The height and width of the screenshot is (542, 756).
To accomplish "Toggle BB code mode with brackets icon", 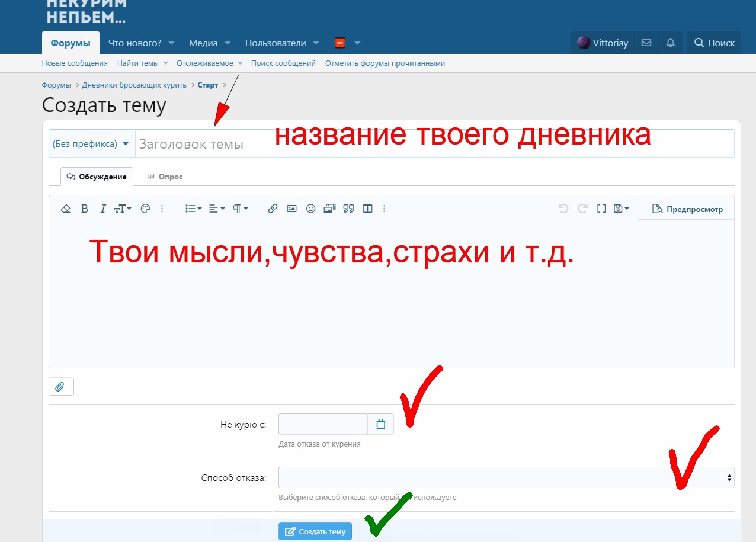I will [601, 208].
